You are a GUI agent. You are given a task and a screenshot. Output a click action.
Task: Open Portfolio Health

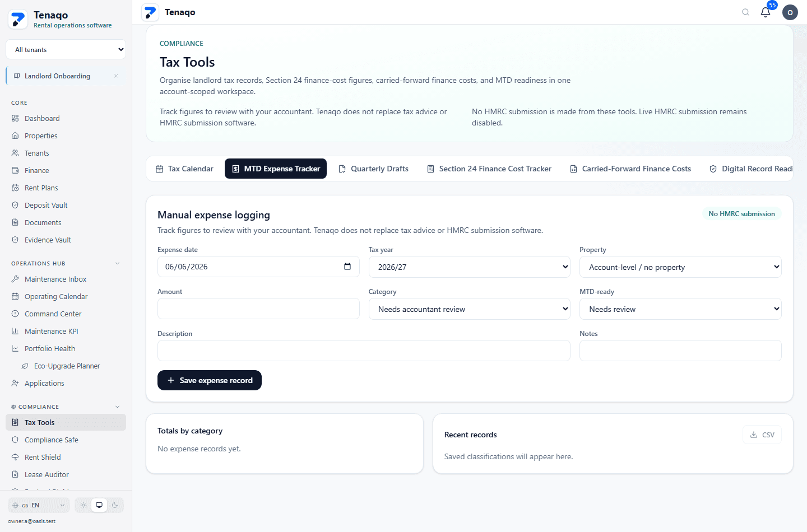tap(66, 349)
